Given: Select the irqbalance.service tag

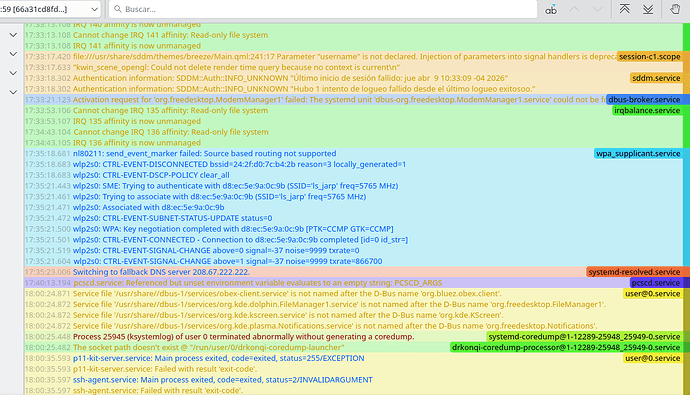Looking at the screenshot, I should pyautogui.click(x=647, y=110).
